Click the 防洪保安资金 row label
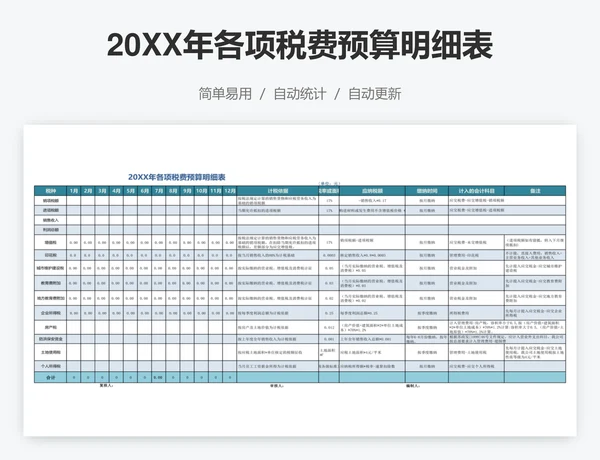 click(x=51, y=339)
